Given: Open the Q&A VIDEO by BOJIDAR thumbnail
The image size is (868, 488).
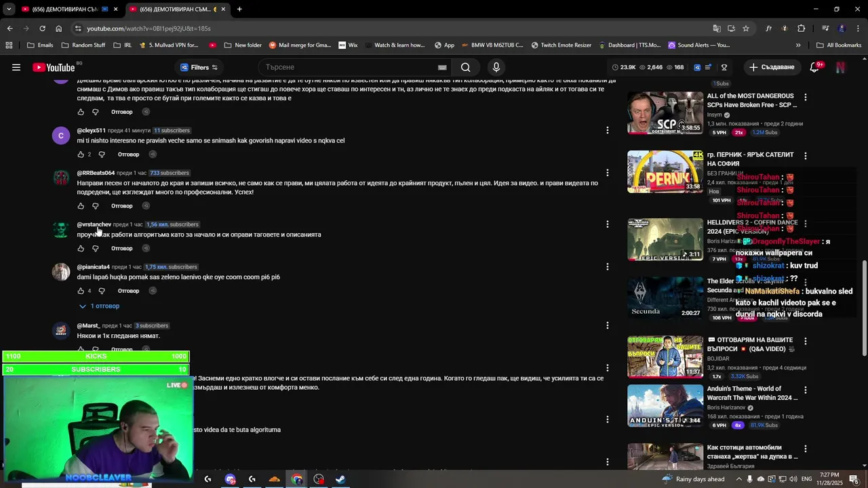Looking at the screenshot, I should pyautogui.click(x=665, y=357).
